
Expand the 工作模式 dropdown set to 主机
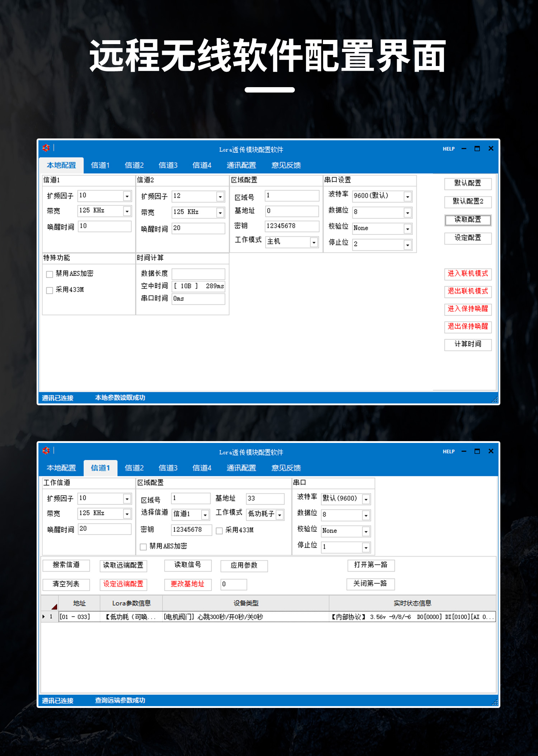coord(314,242)
